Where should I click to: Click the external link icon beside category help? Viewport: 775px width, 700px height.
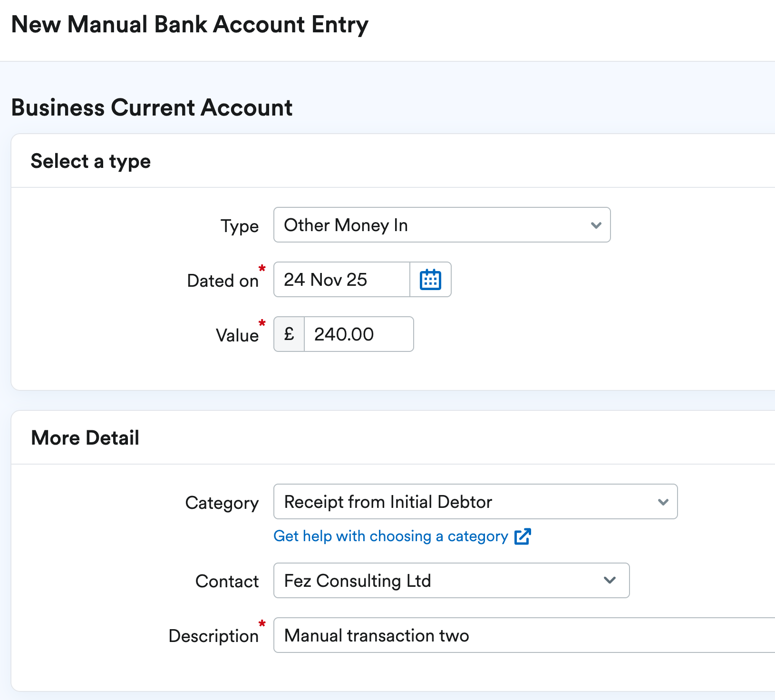tap(523, 536)
